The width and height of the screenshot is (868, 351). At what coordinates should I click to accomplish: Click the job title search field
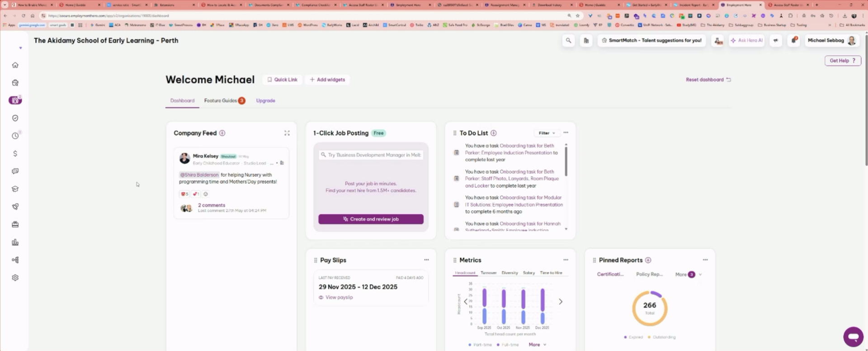pos(371,155)
